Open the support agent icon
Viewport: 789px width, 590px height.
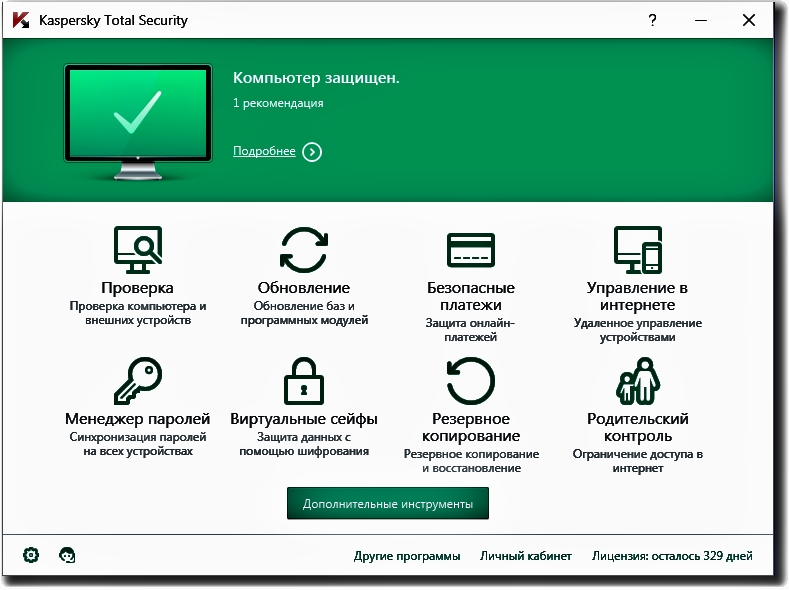pyautogui.click(x=67, y=555)
